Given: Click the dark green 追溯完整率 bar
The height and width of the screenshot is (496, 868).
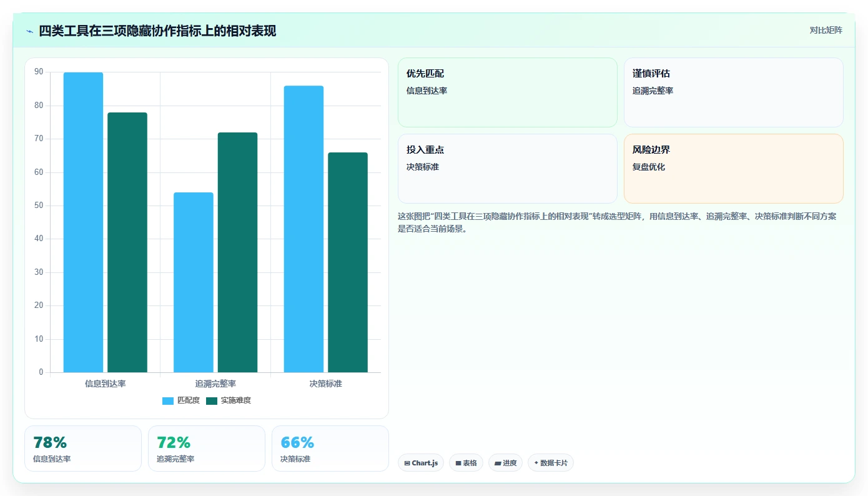Looking at the screenshot, I should click(237, 252).
